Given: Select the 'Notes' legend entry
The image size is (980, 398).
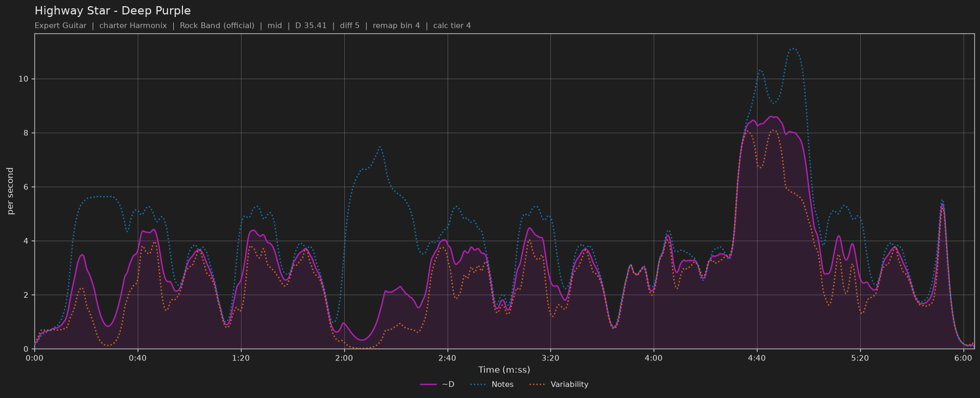Looking at the screenshot, I should click(x=492, y=384).
